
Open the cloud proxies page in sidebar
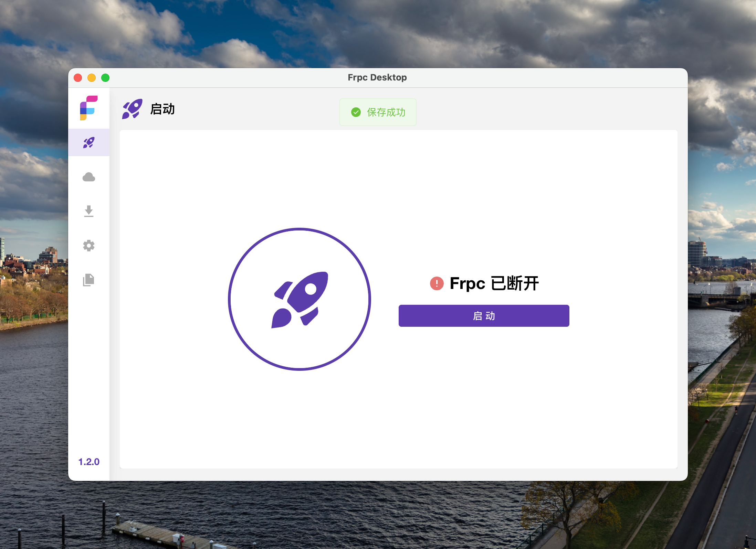click(89, 177)
